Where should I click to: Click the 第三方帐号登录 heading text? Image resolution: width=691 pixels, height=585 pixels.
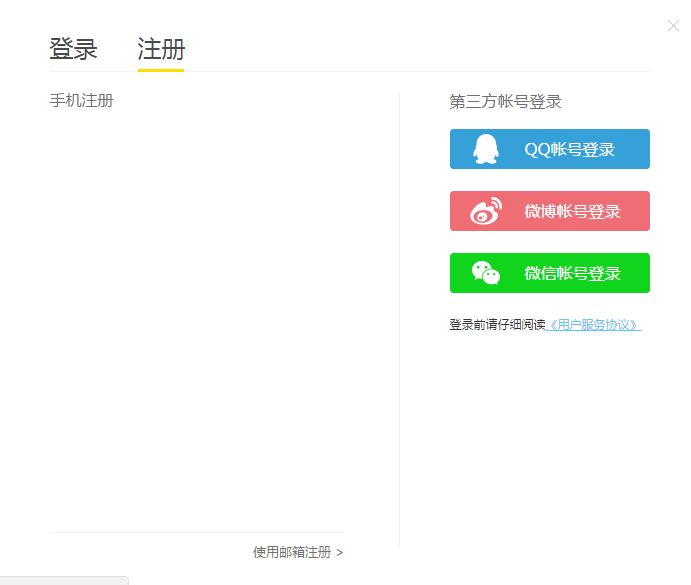[505, 101]
